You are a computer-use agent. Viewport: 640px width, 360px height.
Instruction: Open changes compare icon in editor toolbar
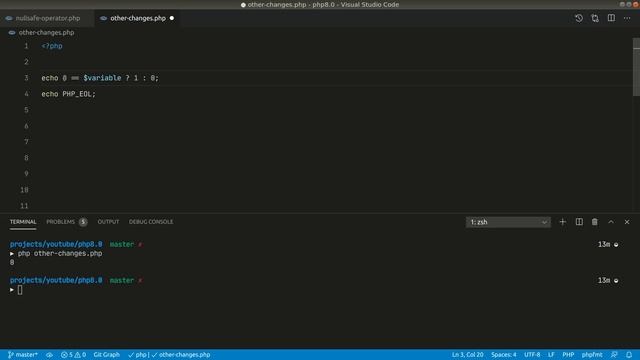pyautogui.click(x=595, y=18)
